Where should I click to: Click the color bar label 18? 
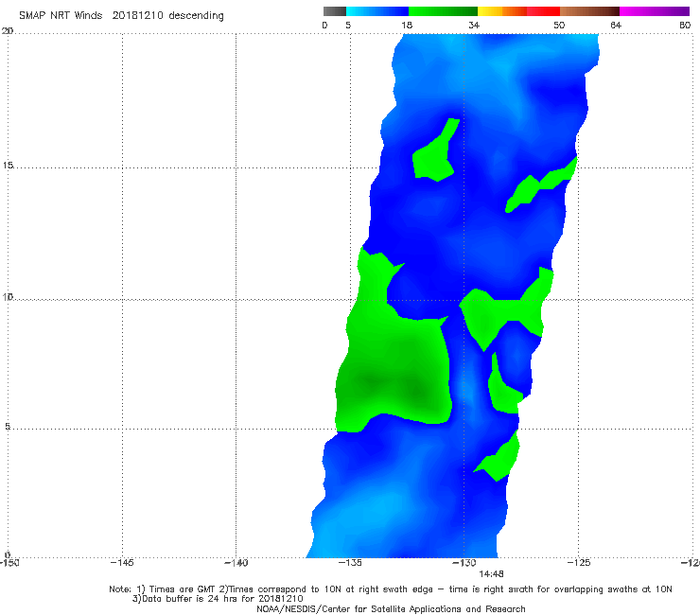(407, 25)
